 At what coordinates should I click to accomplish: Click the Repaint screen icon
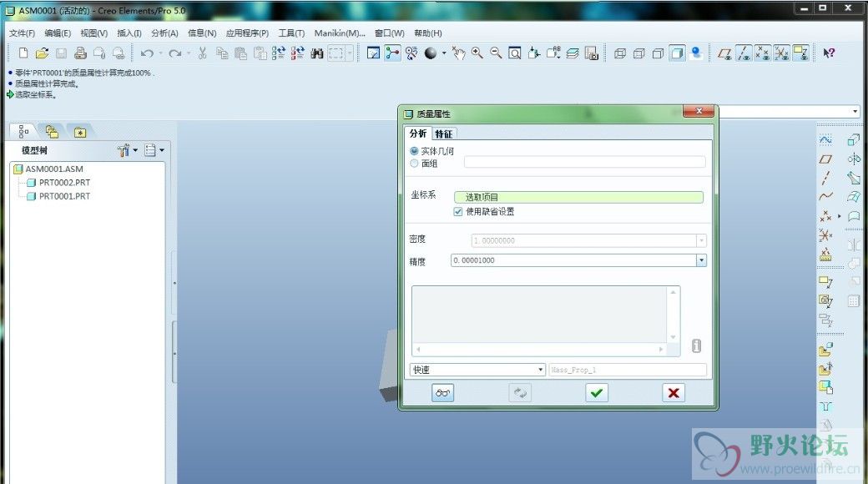(374, 53)
